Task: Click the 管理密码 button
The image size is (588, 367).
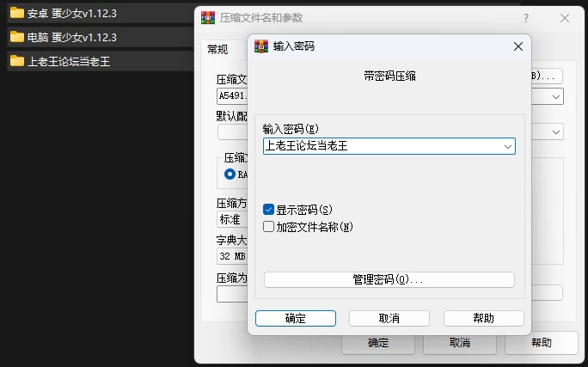Action: 389,280
